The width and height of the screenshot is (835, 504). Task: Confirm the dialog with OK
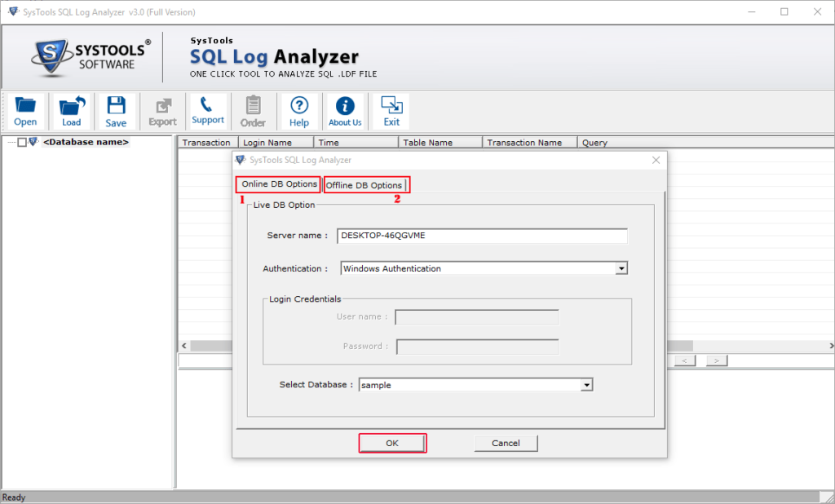[x=392, y=444]
